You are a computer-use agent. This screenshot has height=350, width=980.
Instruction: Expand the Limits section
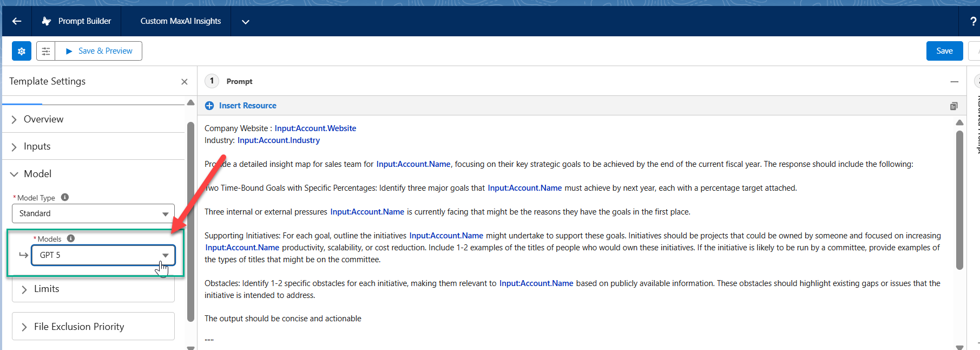click(46, 289)
